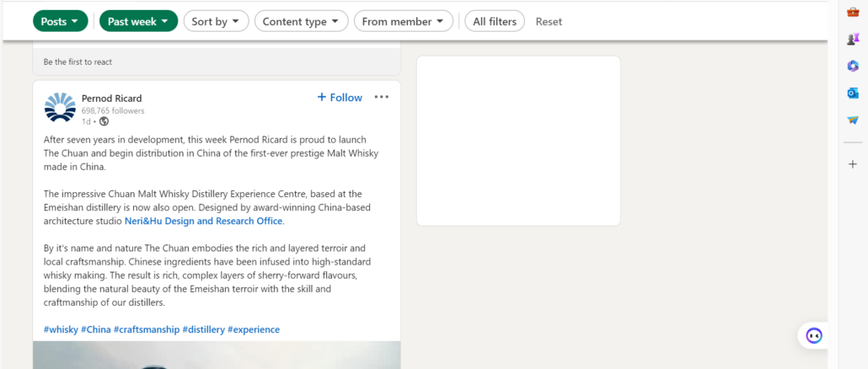Click the Pernod Ricard logo avatar
The width and height of the screenshot is (868, 369).
click(x=60, y=108)
